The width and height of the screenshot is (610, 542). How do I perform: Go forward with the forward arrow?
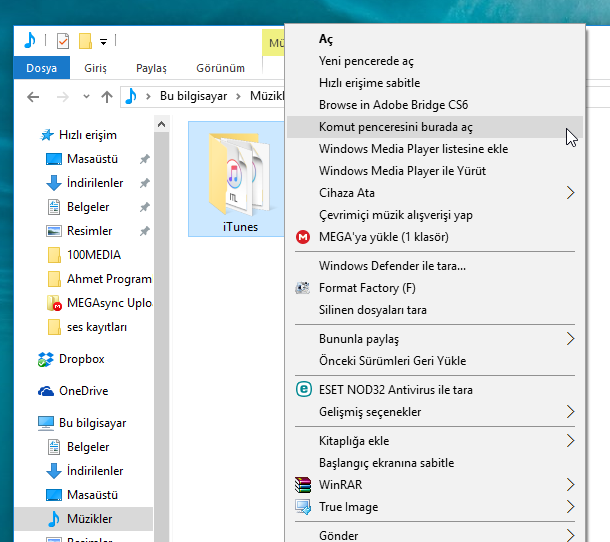pos(63,96)
